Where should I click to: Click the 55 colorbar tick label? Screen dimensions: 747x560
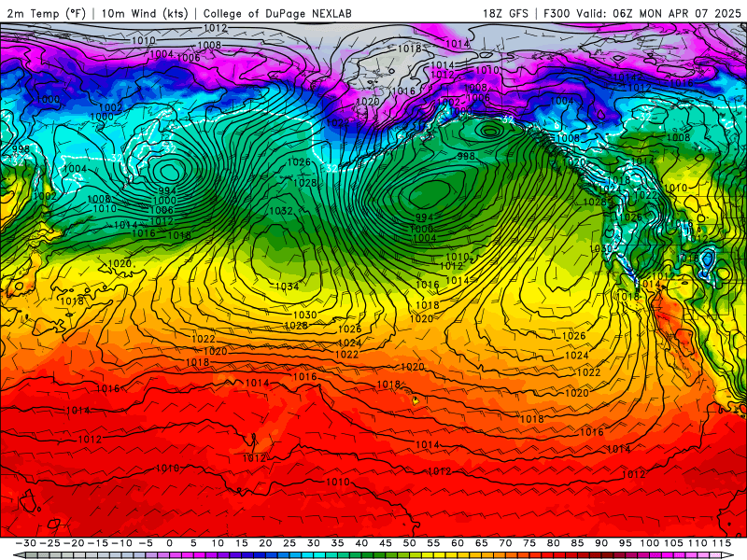(433, 543)
